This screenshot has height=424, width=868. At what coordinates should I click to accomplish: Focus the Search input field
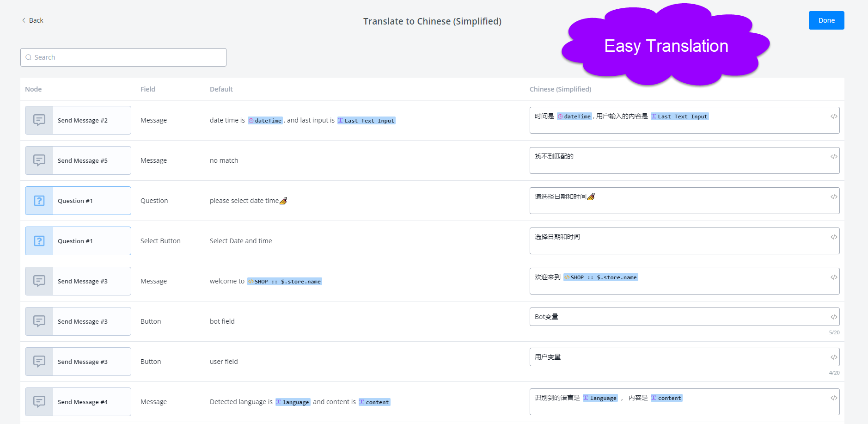click(123, 57)
